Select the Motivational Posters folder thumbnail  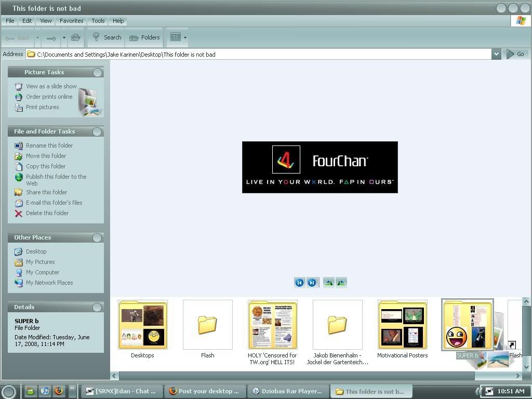point(403,325)
